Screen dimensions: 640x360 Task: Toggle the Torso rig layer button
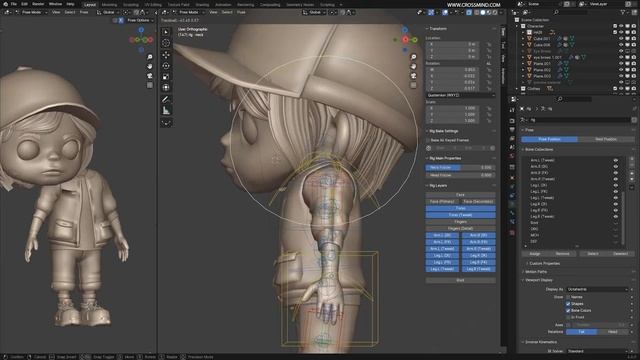tap(460, 208)
